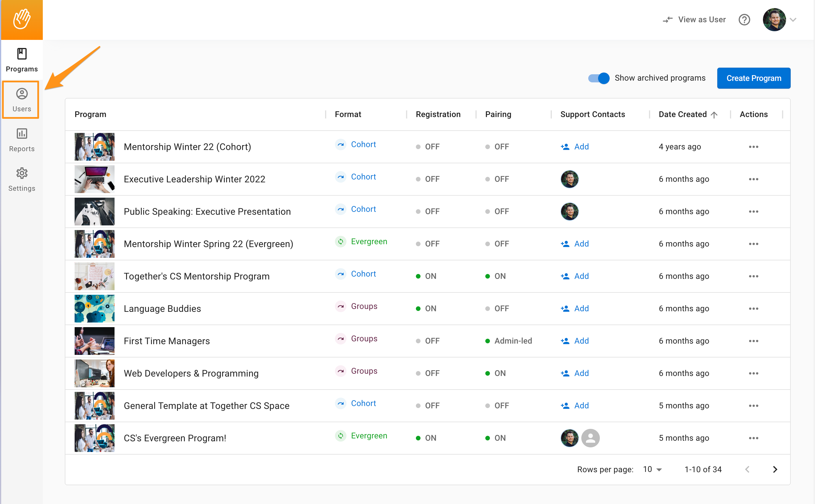Click Evergreen format icon for Mentorship Winter Spring 22
815x504 pixels.
340,241
